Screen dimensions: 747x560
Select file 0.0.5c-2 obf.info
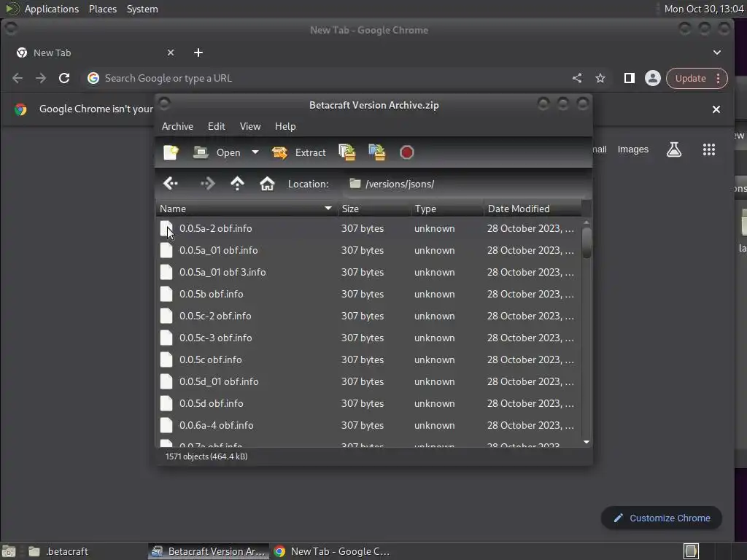coord(368,316)
